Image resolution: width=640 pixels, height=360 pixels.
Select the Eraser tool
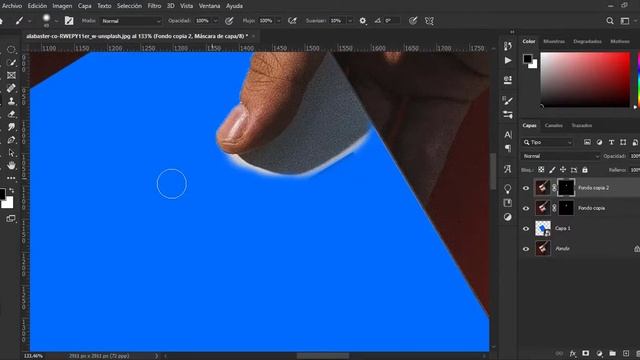(11, 114)
